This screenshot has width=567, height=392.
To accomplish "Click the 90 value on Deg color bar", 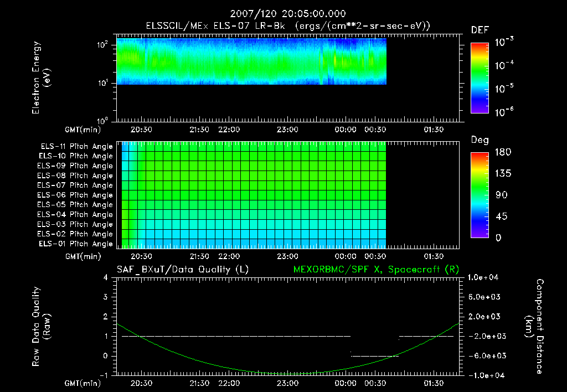I will (502, 195).
